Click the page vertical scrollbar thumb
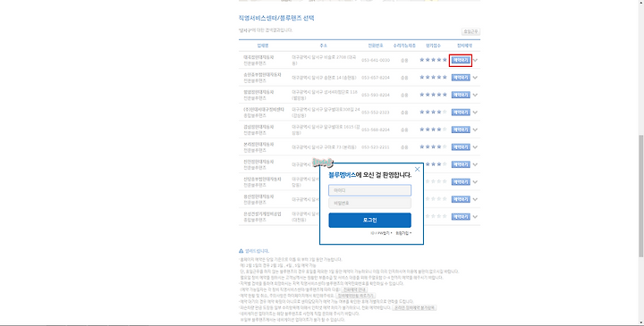 click(640, 196)
